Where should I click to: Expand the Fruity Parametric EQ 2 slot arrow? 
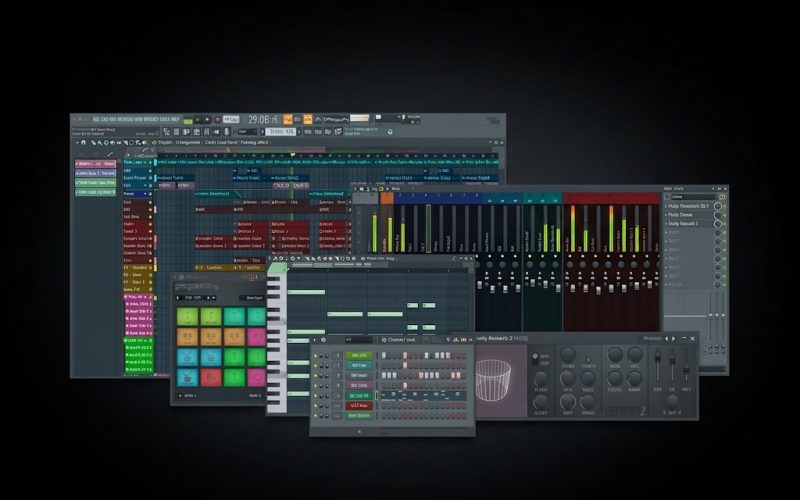point(666,206)
